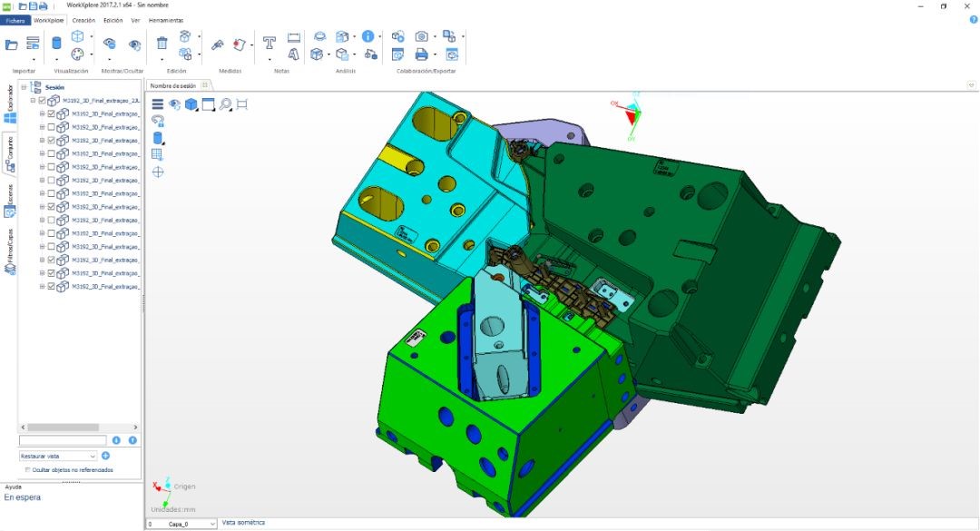Switch to the Creación ribbon tab
This screenshot has width=980, height=531.
point(83,20)
